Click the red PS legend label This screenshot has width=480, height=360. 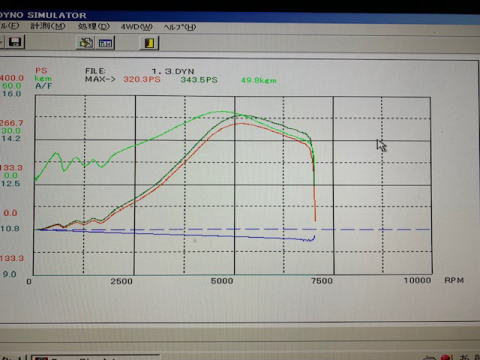click(41, 71)
